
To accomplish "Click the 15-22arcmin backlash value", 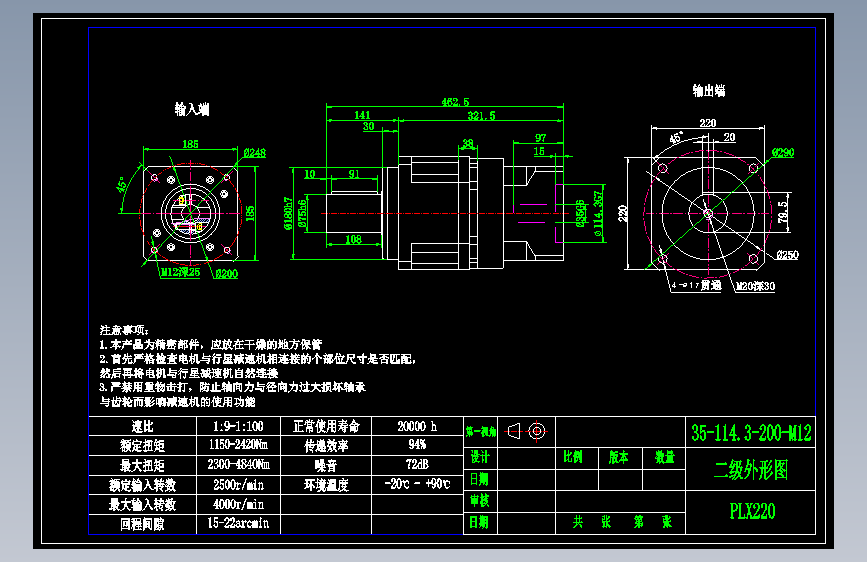I will 238,523.
